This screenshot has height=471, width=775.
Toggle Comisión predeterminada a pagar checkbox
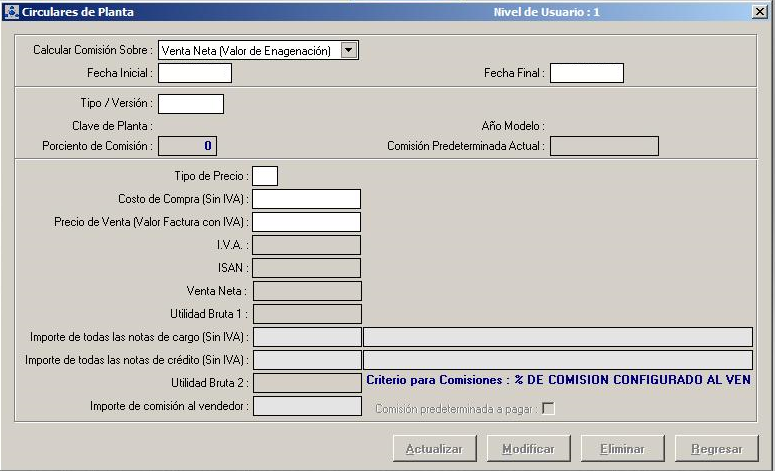(548, 408)
